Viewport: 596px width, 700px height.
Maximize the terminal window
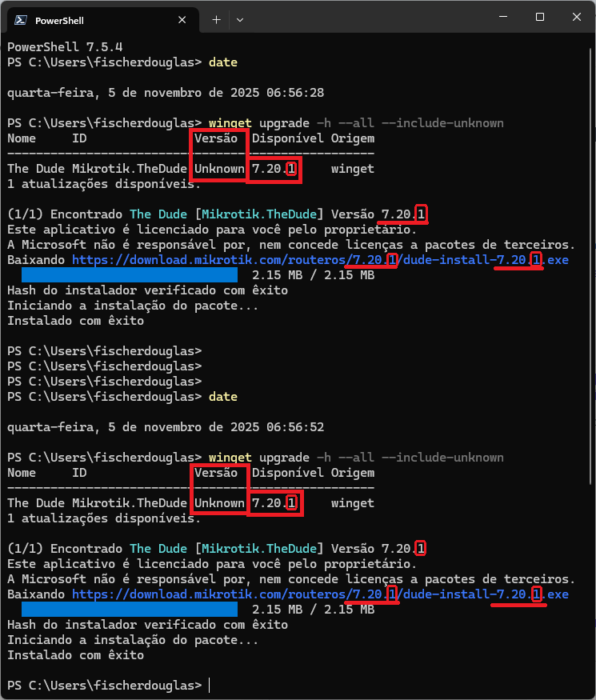pyautogui.click(x=540, y=17)
